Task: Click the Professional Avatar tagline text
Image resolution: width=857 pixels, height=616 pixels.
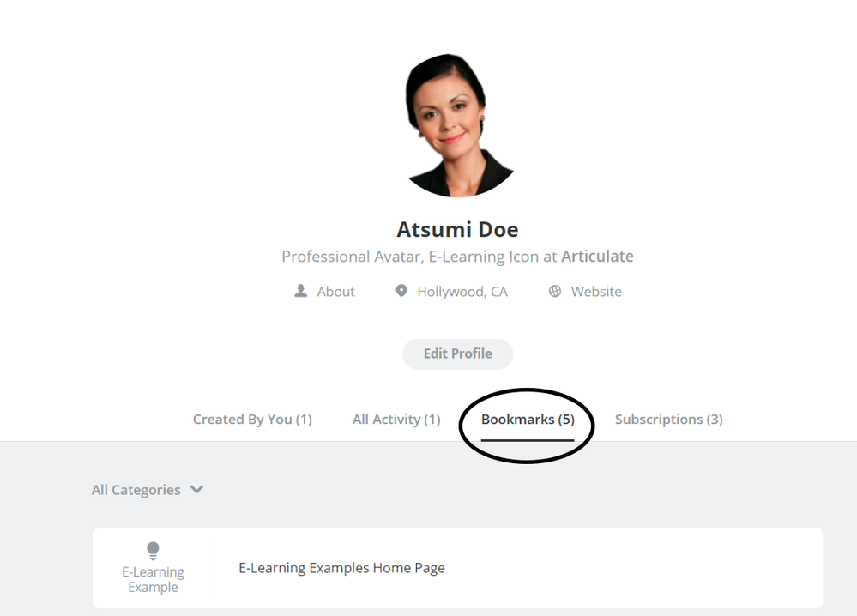Action: (x=419, y=257)
